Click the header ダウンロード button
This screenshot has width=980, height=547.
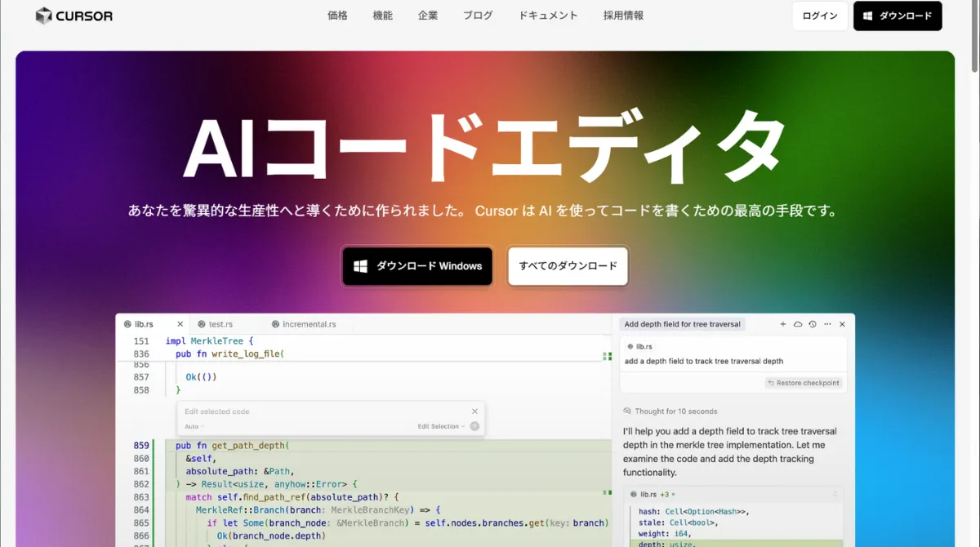898,16
